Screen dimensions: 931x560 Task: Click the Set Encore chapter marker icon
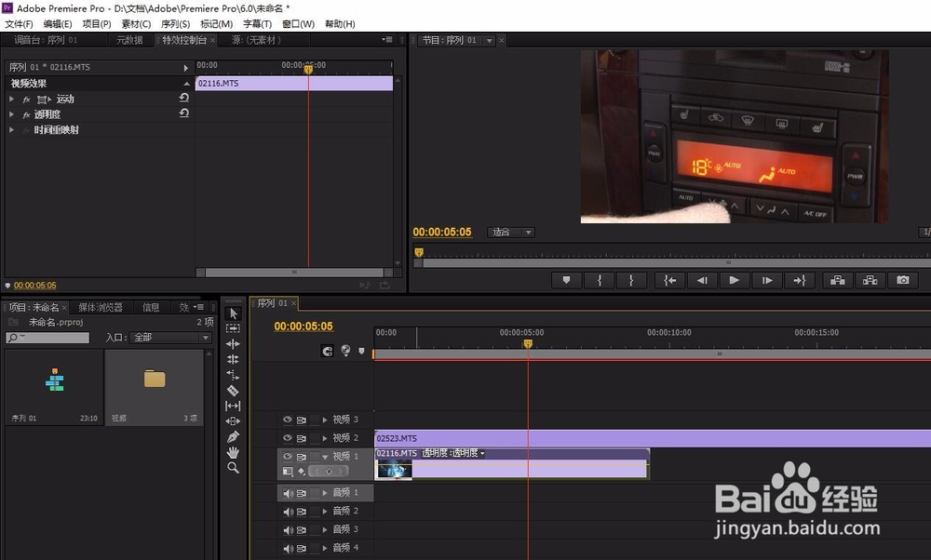pyautogui.click(x=345, y=351)
